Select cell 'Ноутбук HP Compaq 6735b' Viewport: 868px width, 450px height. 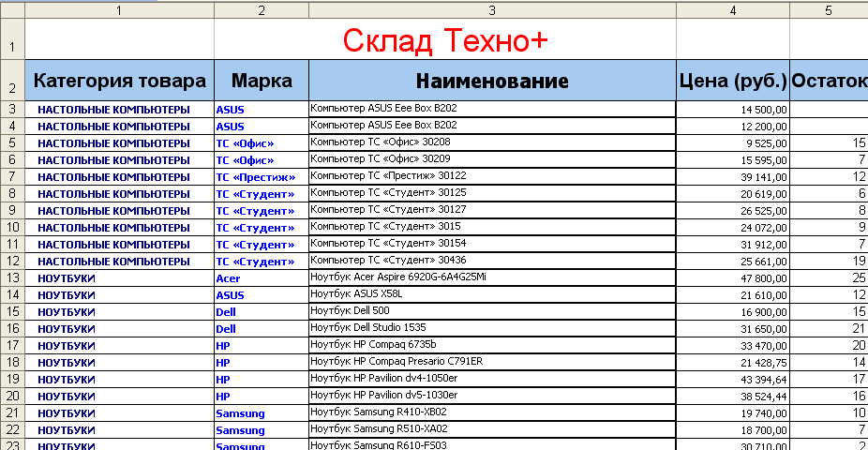click(x=492, y=346)
